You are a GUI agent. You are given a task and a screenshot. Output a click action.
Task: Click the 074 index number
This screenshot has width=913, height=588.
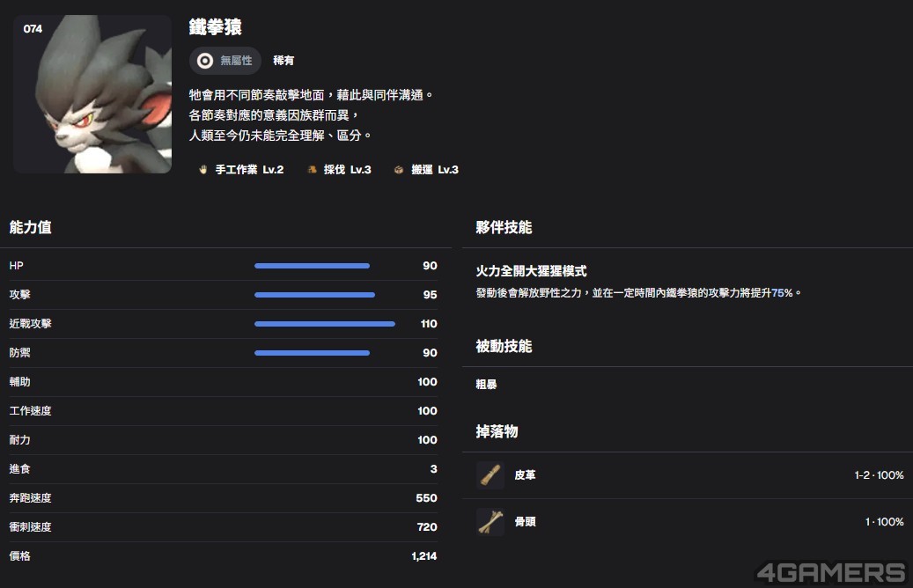coord(33,29)
